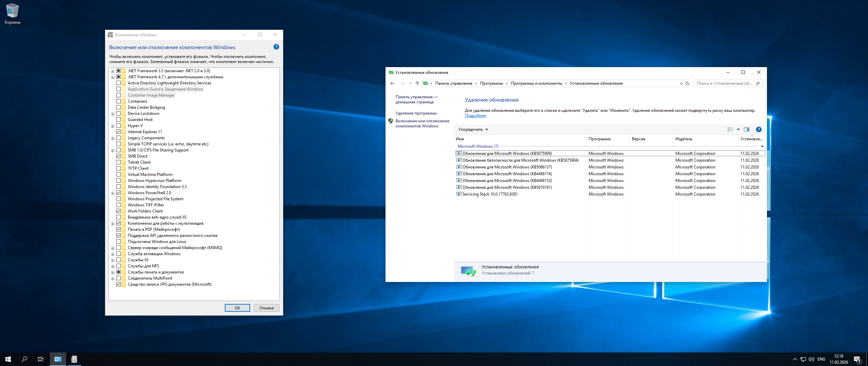Open the Упорядочить menu
The height and width of the screenshot is (366, 868).
(x=473, y=129)
